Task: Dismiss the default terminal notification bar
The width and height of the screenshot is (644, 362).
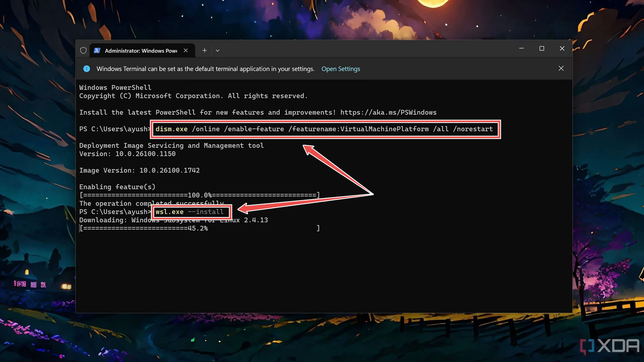Action: [x=561, y=68]
